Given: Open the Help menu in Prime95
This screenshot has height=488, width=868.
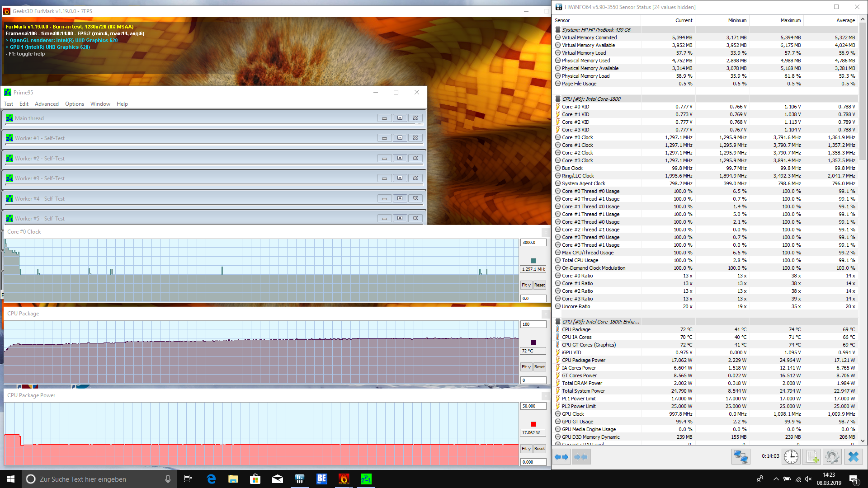Looking at the screenshot, I should point(122,103).
